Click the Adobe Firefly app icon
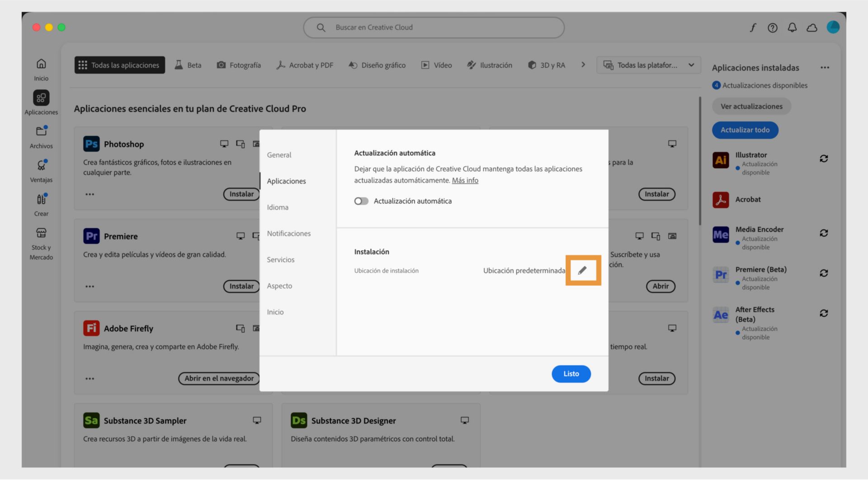 (91, 329)
